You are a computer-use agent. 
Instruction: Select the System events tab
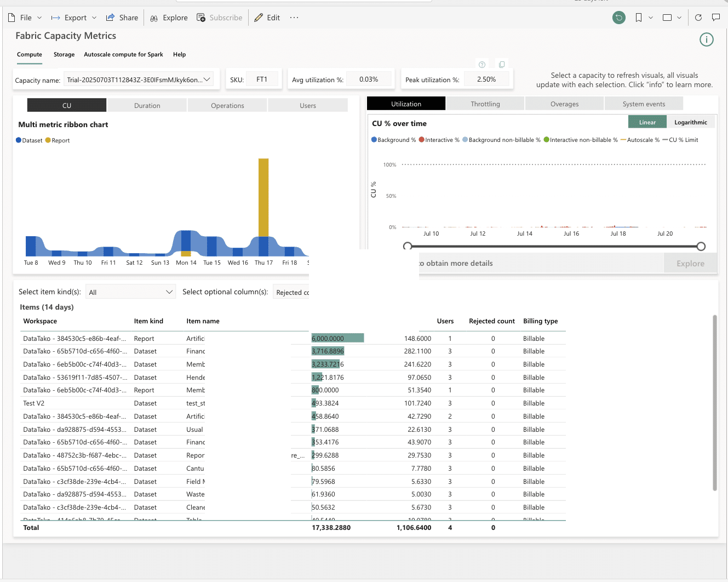[644, 104]
